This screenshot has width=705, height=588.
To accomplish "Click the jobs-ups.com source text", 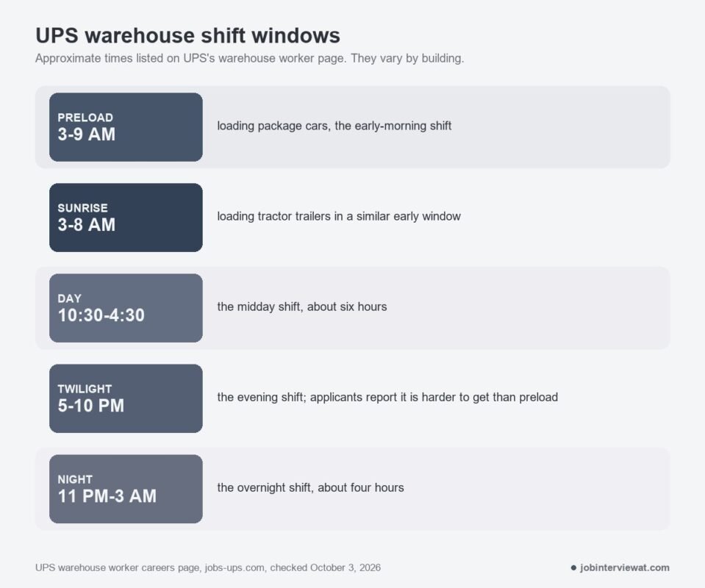I will pyautogui.click(x=235, y=567).
